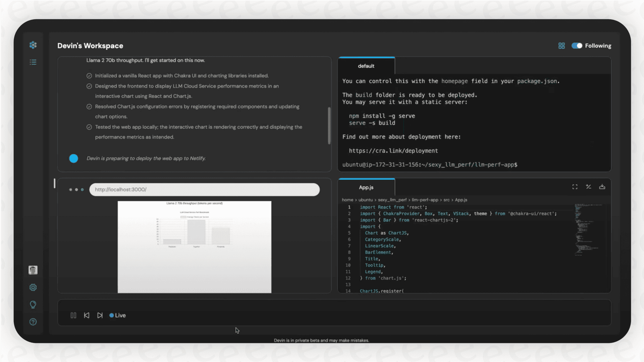Click the localhost:3000 address bar

click(x=204, y=189)
